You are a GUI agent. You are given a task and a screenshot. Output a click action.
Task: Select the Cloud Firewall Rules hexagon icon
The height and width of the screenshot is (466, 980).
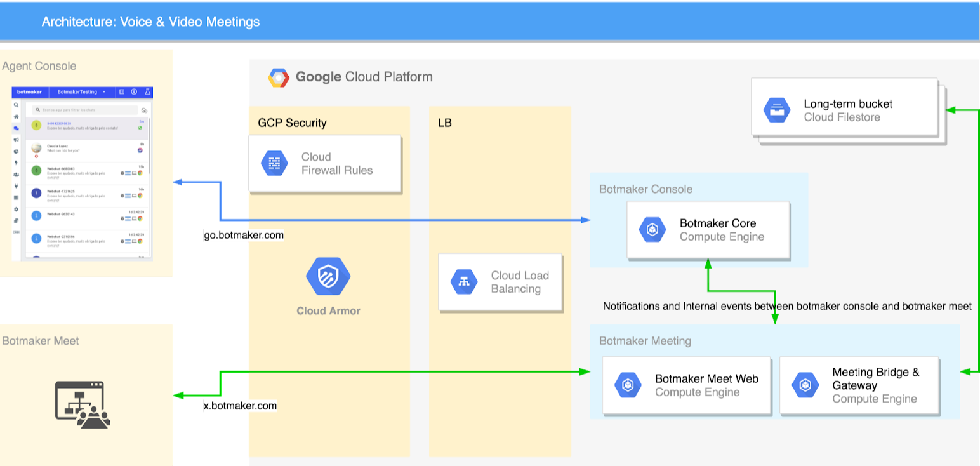274,163
